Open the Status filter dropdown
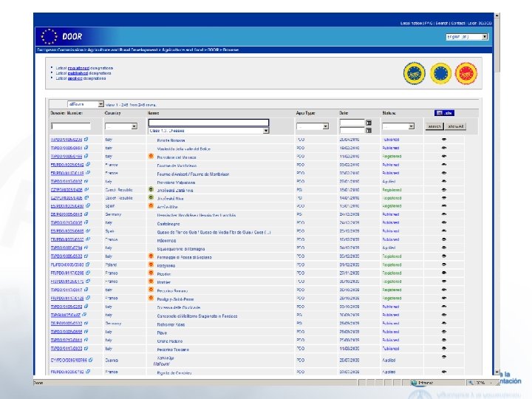Screen dimensions: 532x399 398,126
